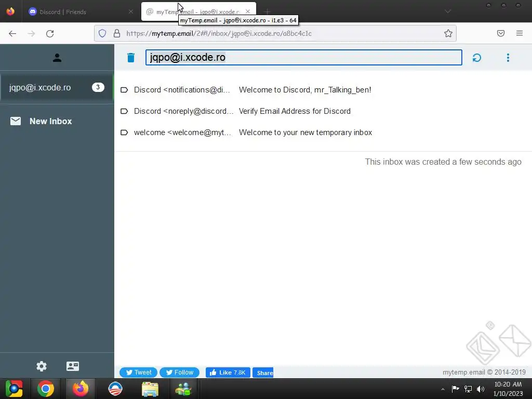This screenshot has width=532, height=399.
Task: Show hidden tray icons arrow
Action: pos(443,389)
